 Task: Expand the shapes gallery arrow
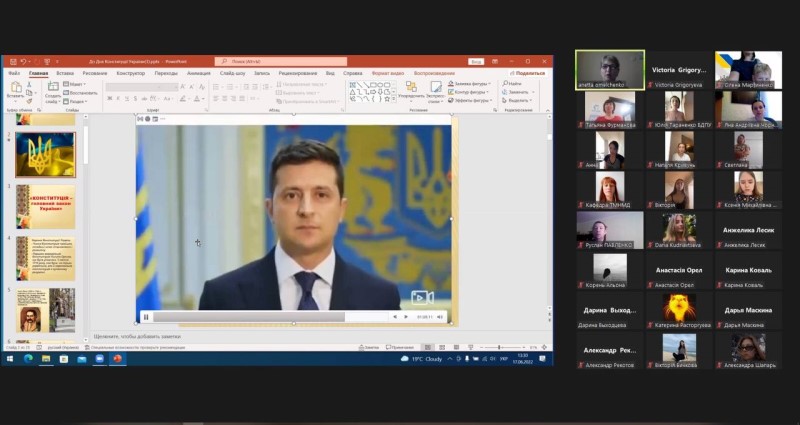click(393, 100)
